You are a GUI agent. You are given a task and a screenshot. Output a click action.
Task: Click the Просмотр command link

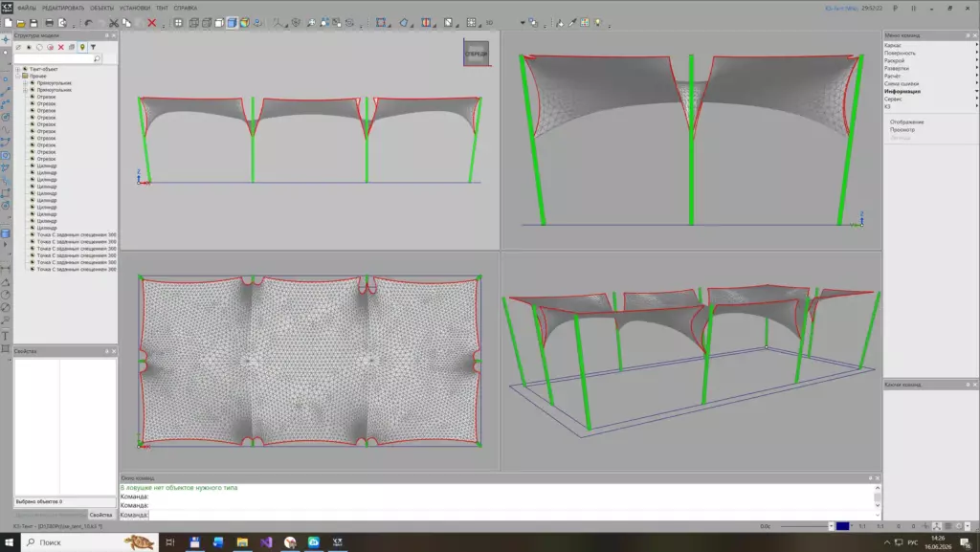point(902,130)
